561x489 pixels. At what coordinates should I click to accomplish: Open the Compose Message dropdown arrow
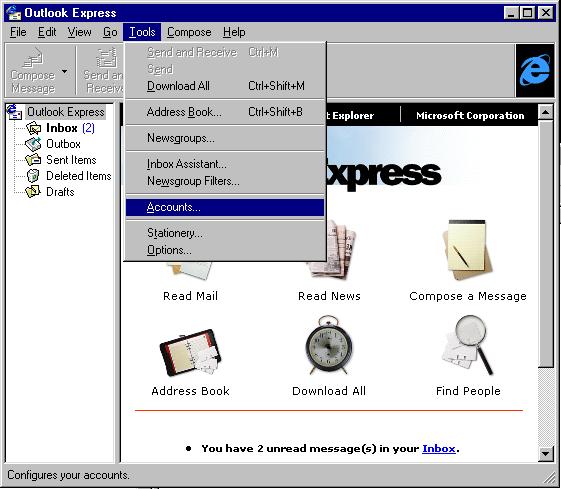tap(64, 72)
